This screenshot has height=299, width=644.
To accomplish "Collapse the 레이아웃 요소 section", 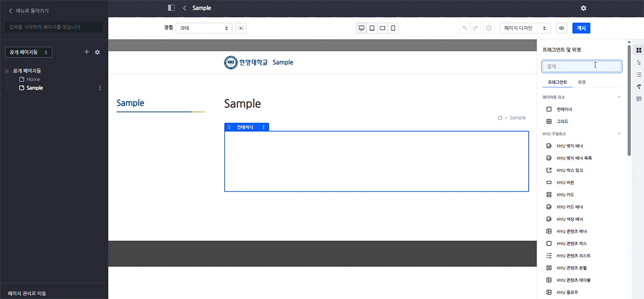I will point(619,97).
